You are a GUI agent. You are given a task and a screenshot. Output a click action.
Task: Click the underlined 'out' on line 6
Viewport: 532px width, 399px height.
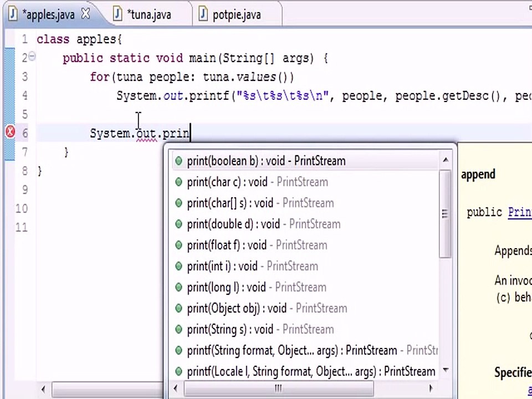click(146, 134)
